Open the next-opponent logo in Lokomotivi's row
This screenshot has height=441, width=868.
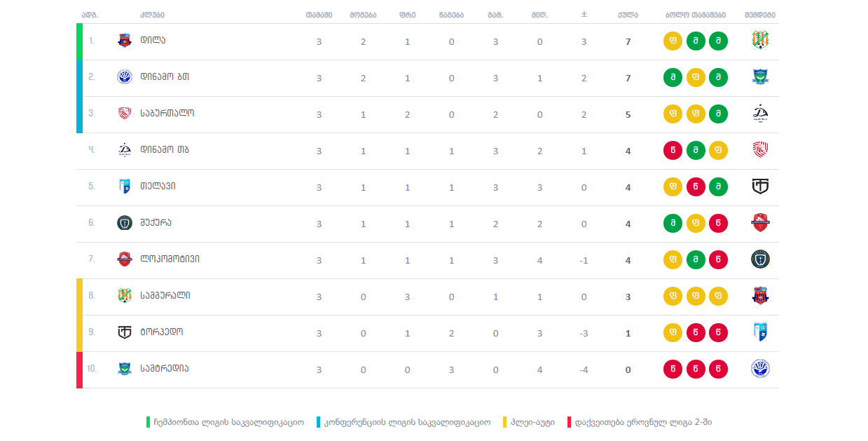click(760, 259)
